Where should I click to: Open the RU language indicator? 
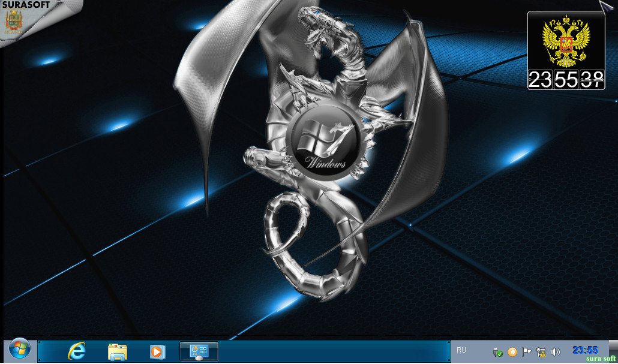coord(461,350)
